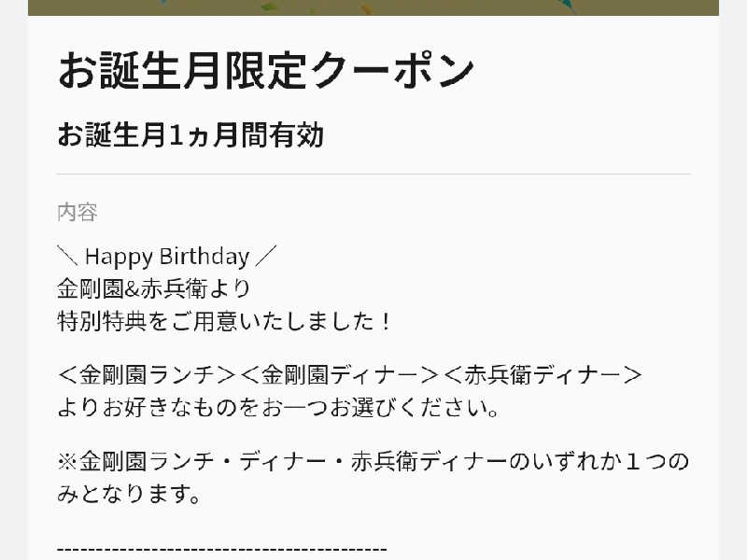Click the opening ＼ before Happy Birthday
Screen dimensions: 747x560
pyautogui.click(x=67, y=257)
